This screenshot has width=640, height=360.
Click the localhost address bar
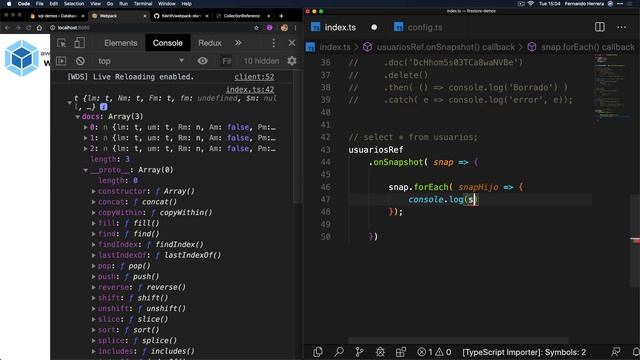coord(151,28)
